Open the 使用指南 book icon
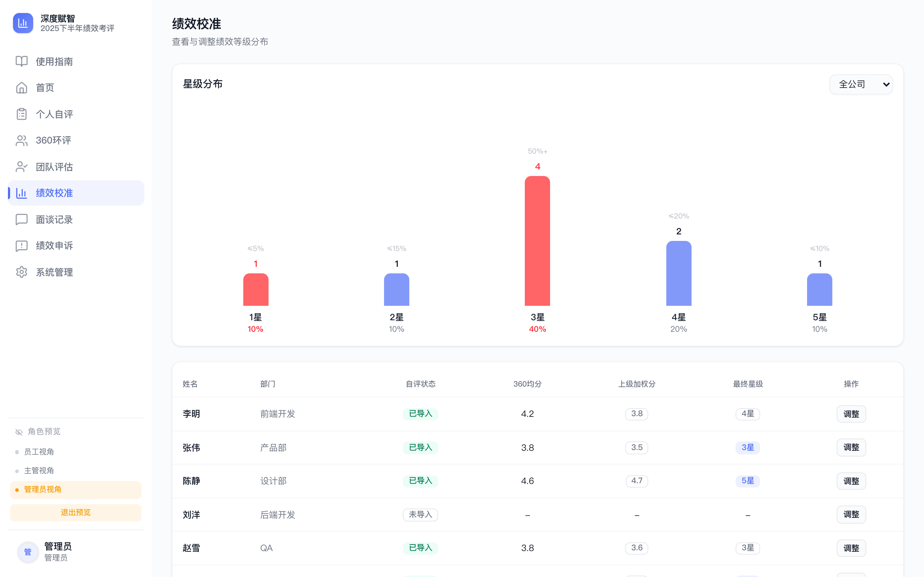924x577 pixels. pyautogui.click(x=21, y=61)
